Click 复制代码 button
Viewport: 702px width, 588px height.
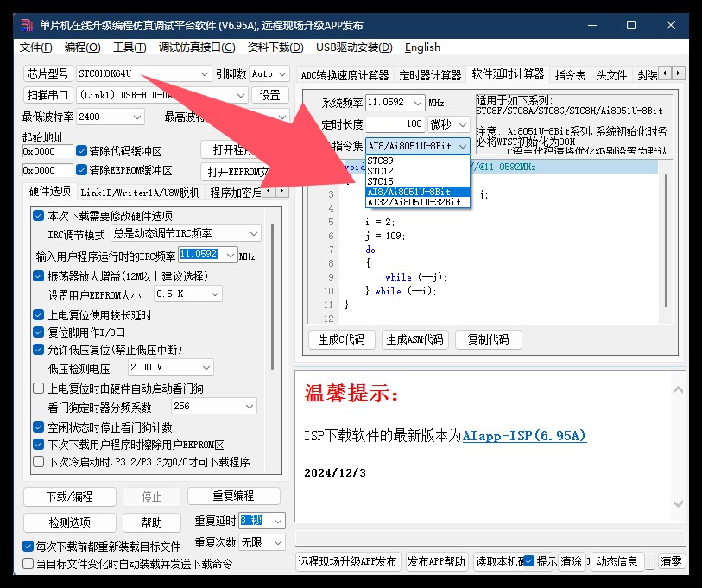click(488, 339)
